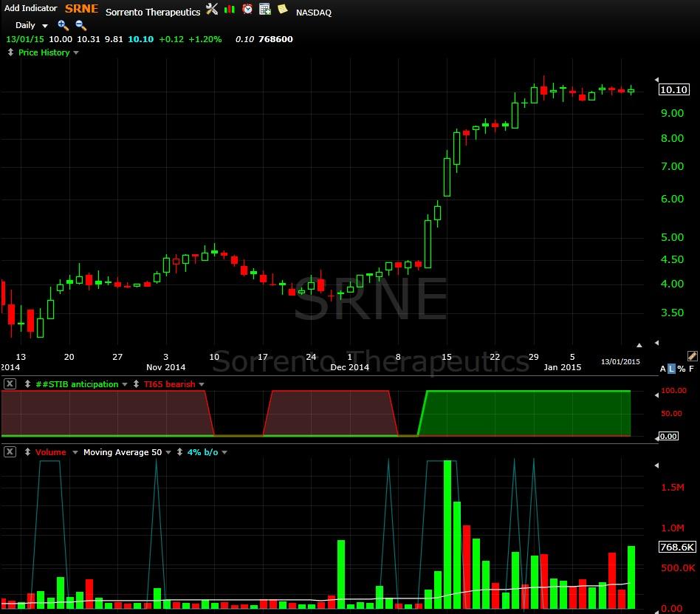Click move arrows beside 4% b/o
This screenshot has width=700, height=614.
[179, 451]
